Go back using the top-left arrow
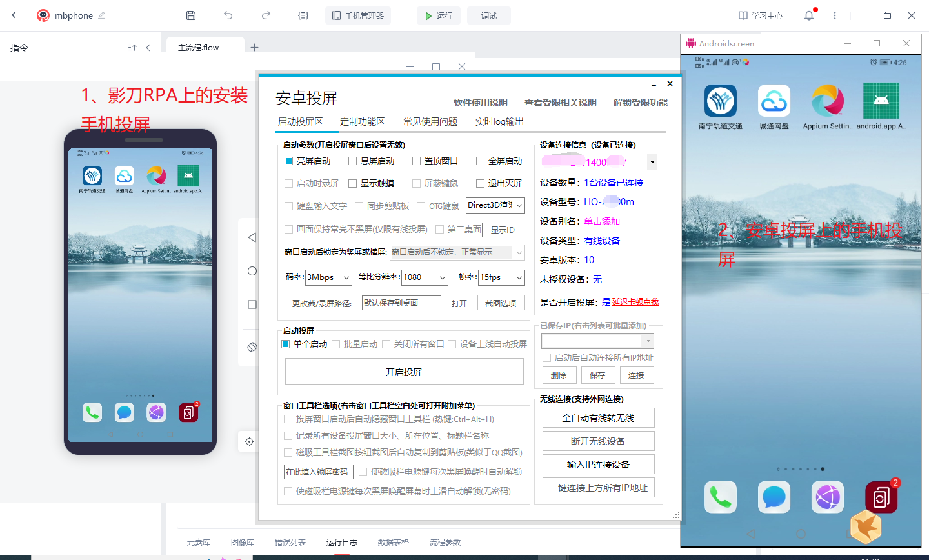Screen dimensions: 929x560 14,15
